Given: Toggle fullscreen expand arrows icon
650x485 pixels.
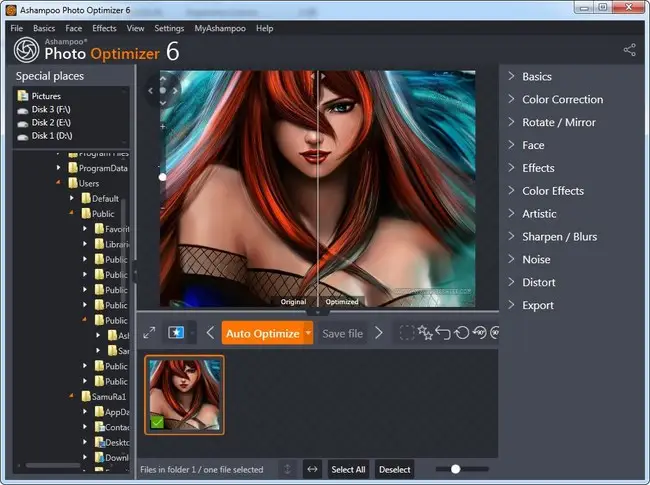Looking at the screenshot, I should [149, 333].
